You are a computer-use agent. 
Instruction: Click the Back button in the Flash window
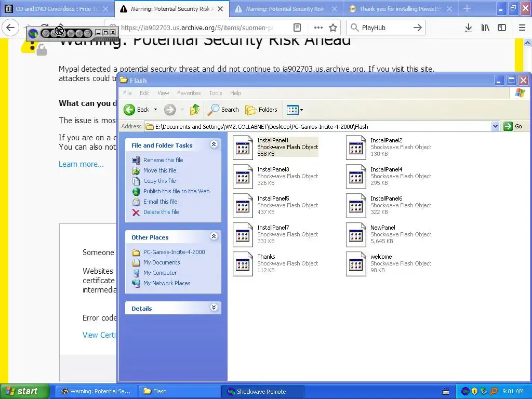[x=137, y=110]
